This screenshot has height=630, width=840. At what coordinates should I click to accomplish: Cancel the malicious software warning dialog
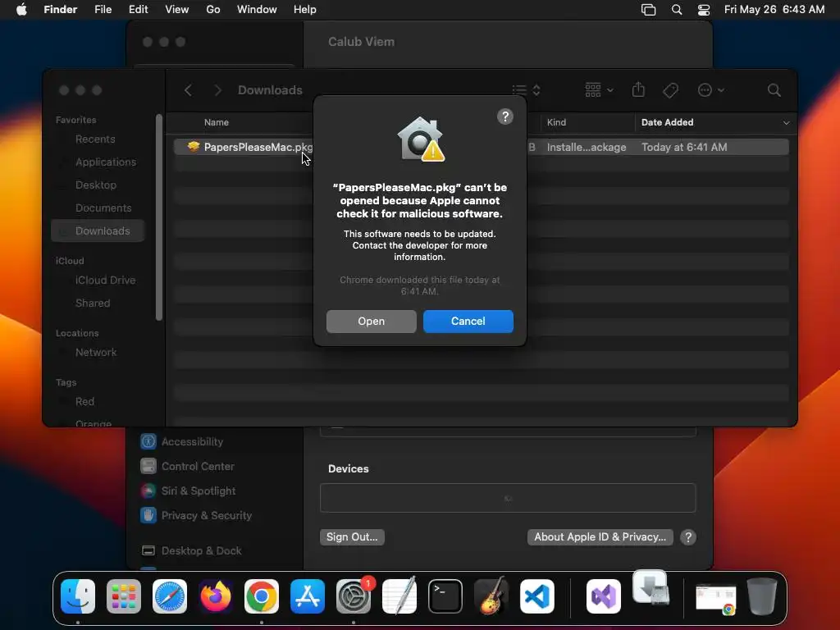pyautogui.click(x=468, y=322)
